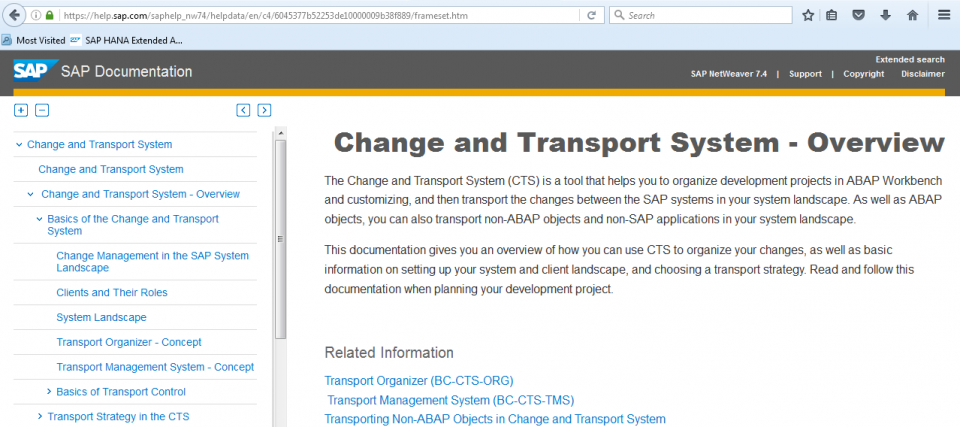
Task: Collapse all tree nodes with minus icon
Action: click(x=42, y=110)
